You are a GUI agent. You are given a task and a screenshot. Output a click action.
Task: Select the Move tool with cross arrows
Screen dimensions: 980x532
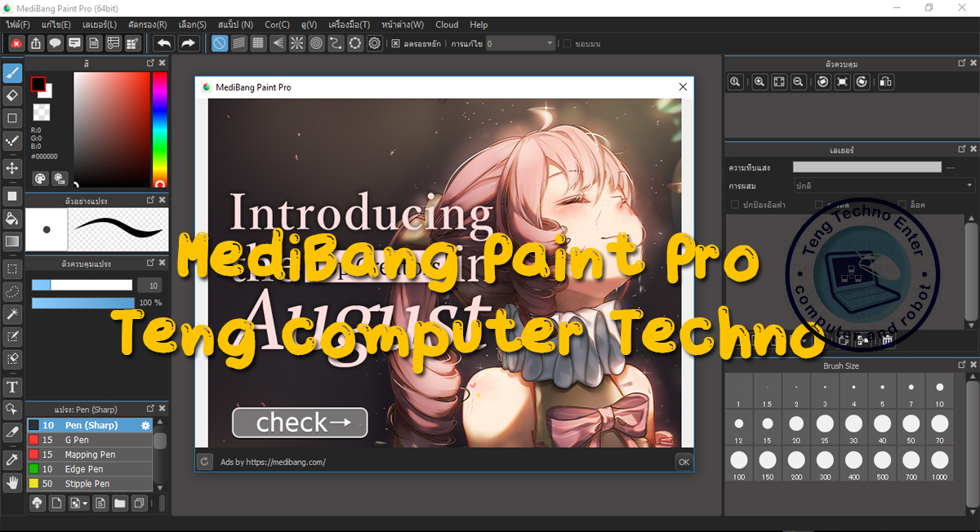coord(12,168)
